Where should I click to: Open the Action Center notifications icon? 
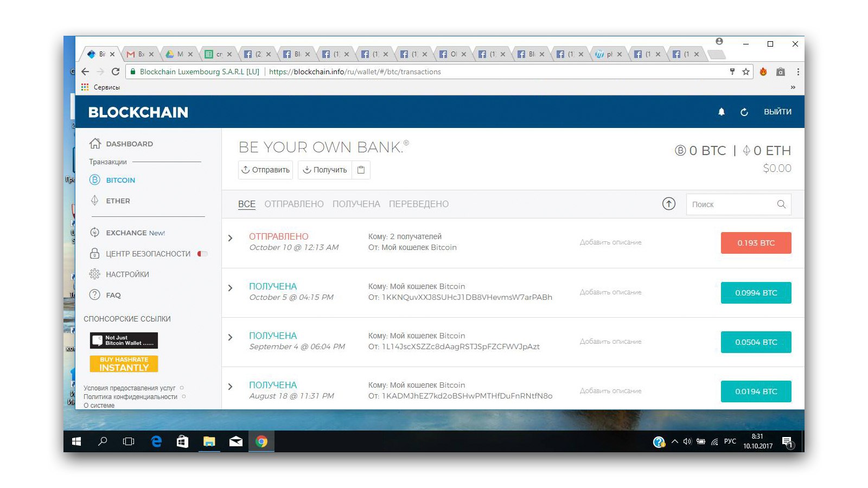click(x=788, y=442)
